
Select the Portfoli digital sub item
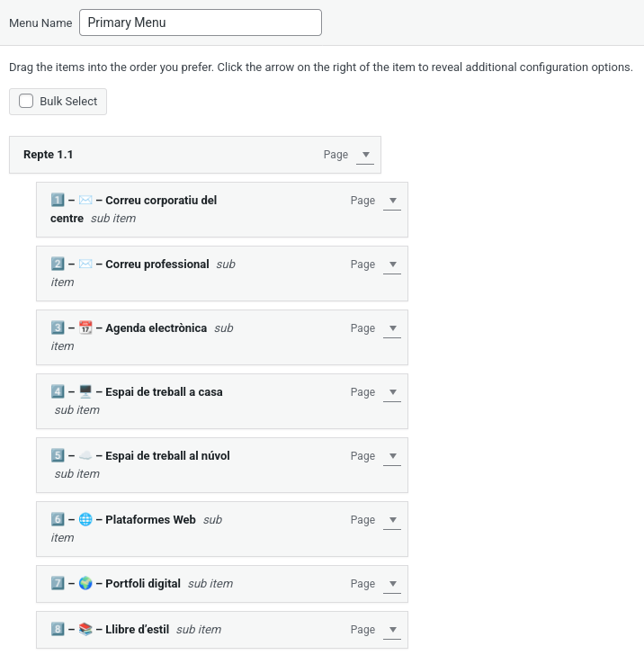click(143, 584)
